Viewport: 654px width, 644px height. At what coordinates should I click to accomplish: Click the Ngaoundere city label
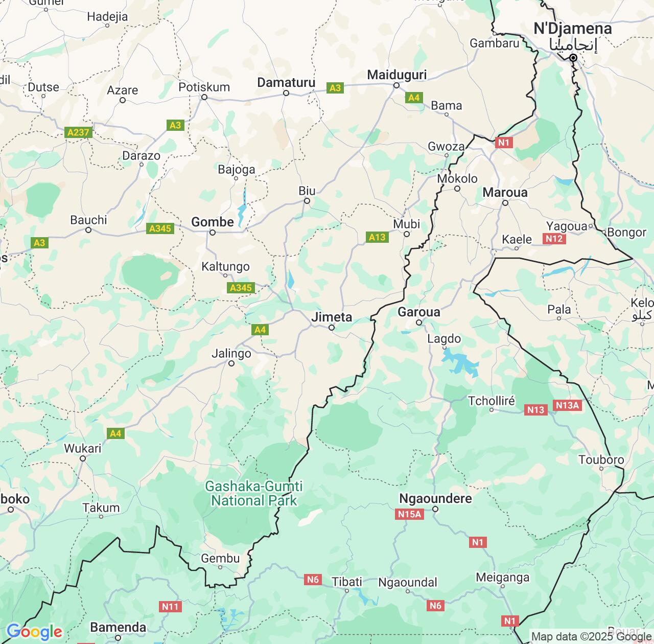[x=435, y=498]
